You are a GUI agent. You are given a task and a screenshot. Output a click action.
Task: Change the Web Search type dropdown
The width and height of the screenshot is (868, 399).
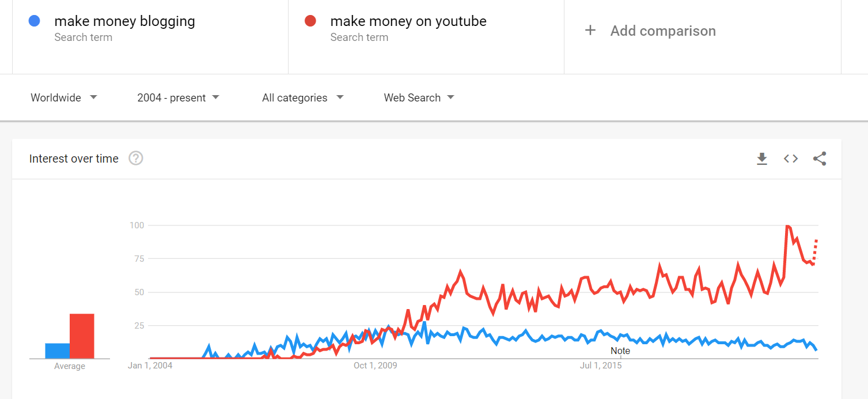tap(419, 97)
